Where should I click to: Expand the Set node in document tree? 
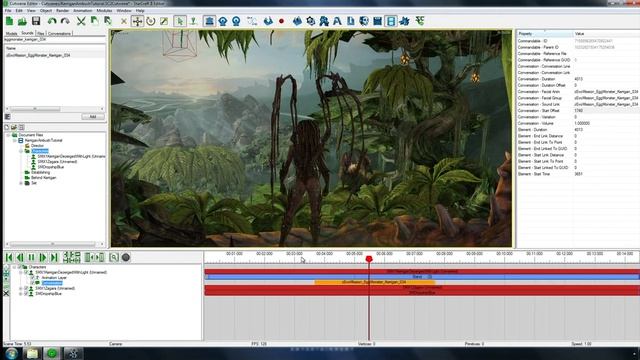coord(21,183)
